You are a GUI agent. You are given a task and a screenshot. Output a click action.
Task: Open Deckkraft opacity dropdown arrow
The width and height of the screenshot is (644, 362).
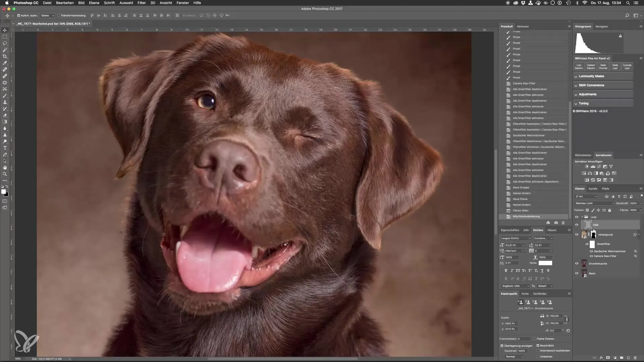pyautogui.click(x=641, y=203)
